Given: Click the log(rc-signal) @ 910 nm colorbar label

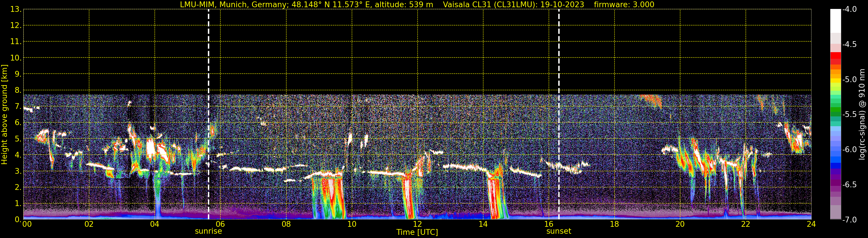Looking at the screenshot, I should point(862,114).
